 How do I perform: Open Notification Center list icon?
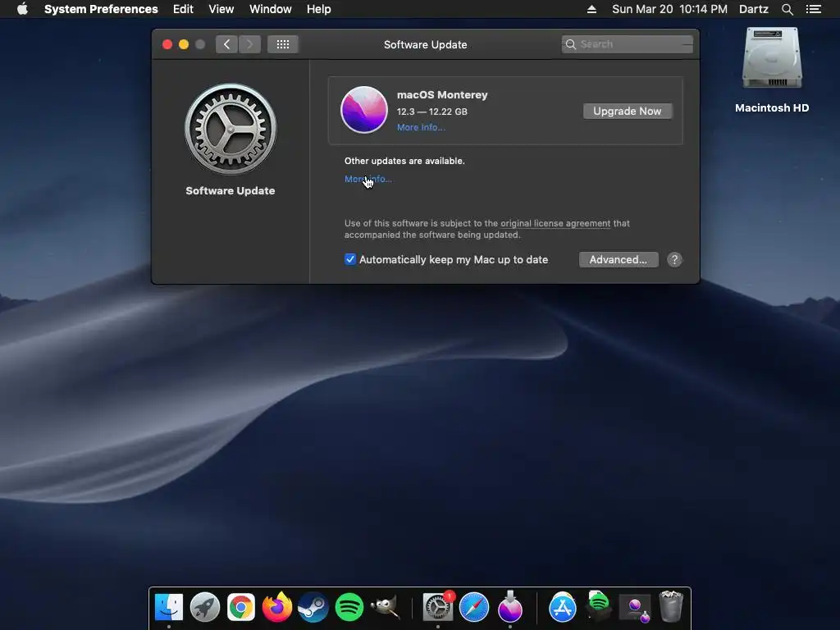(813, 9)
